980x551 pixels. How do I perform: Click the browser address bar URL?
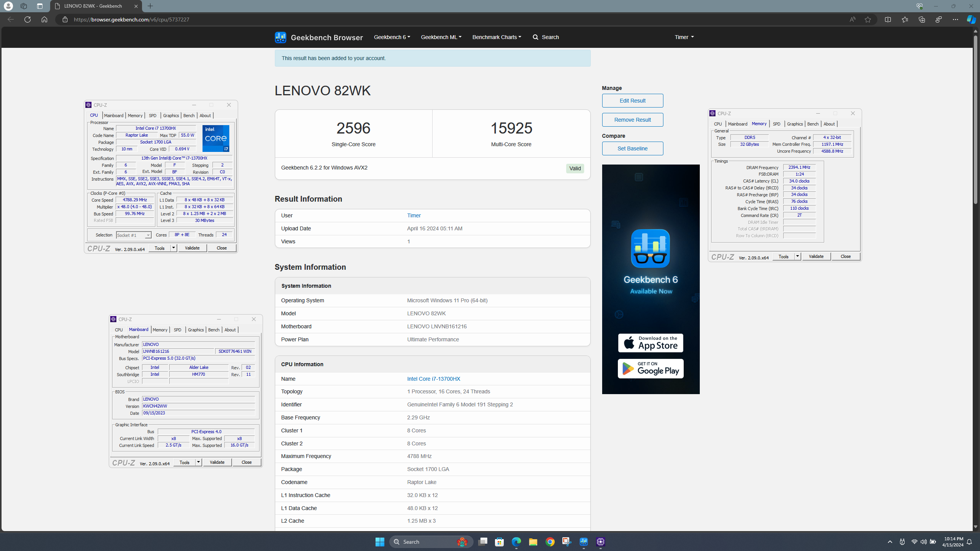(x=131, y=20)
